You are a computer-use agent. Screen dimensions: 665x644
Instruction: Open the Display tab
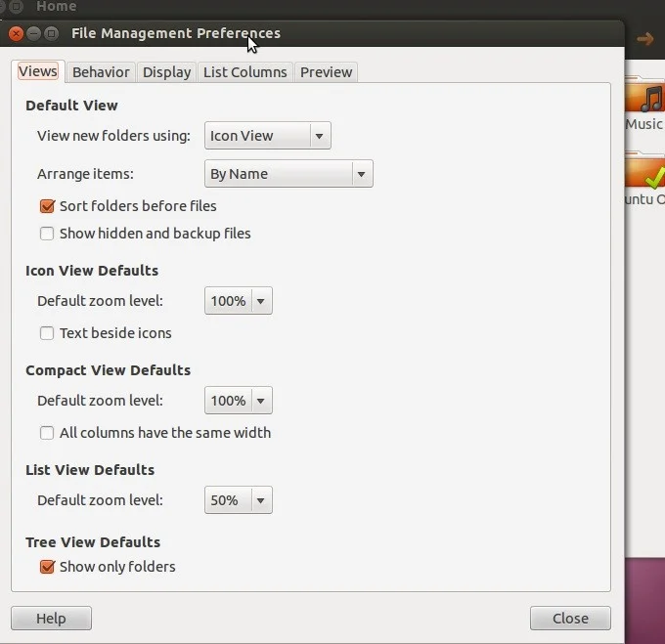click(166, 72)
